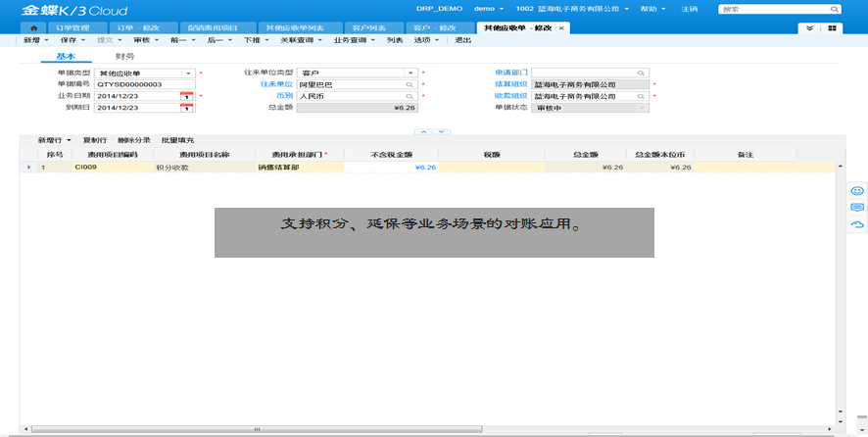This screenshot has width=868, height=437.
Task: Expand the 单据类型 dropdown
Action: [188, 73]
